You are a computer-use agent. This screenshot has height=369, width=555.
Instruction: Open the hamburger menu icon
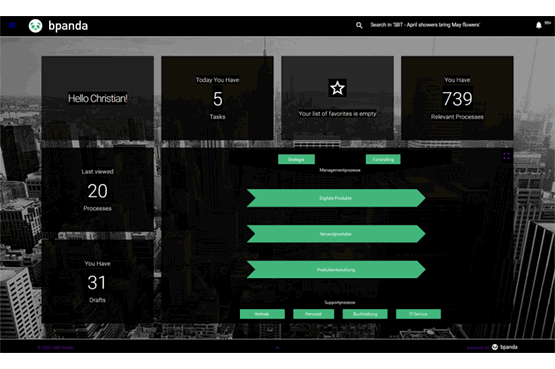(x=12, y=25)
